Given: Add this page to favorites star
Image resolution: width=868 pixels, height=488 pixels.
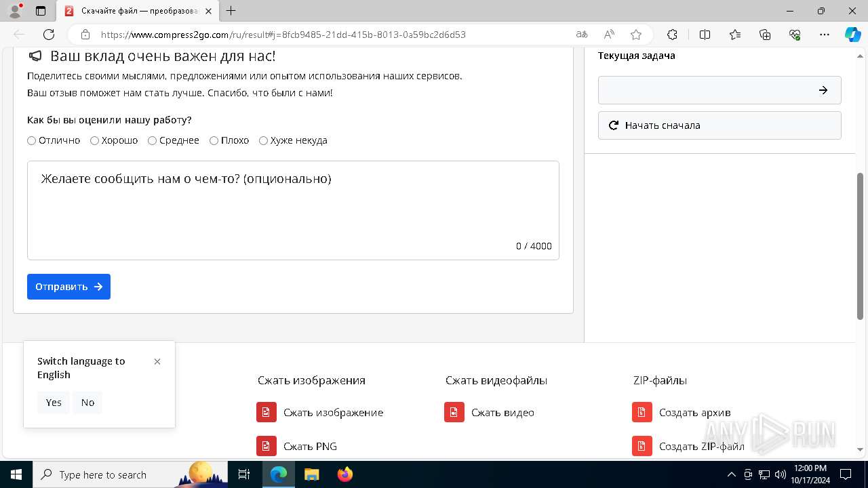Looking at the screenshot, I should point(635,35).
